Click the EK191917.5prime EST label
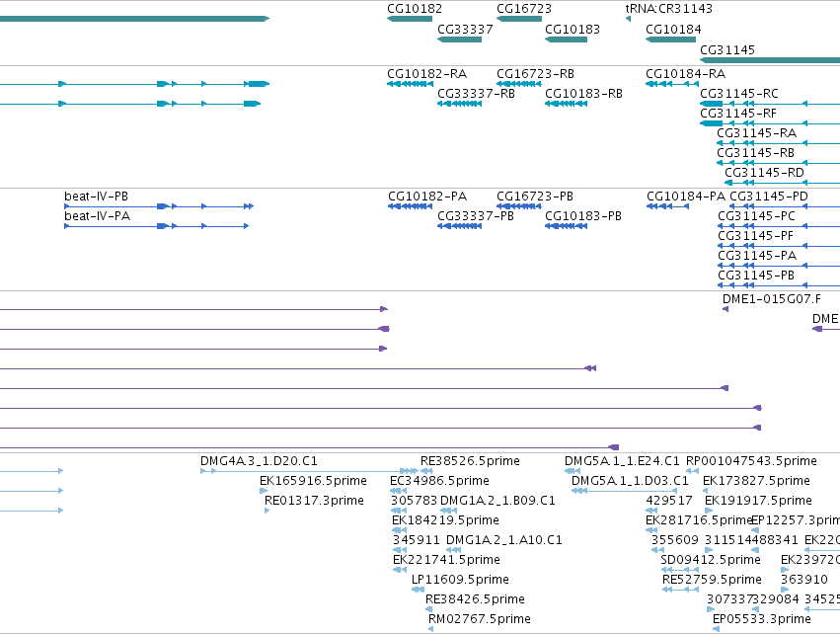This screenshot has width=840, height=634. click(758, 501)
